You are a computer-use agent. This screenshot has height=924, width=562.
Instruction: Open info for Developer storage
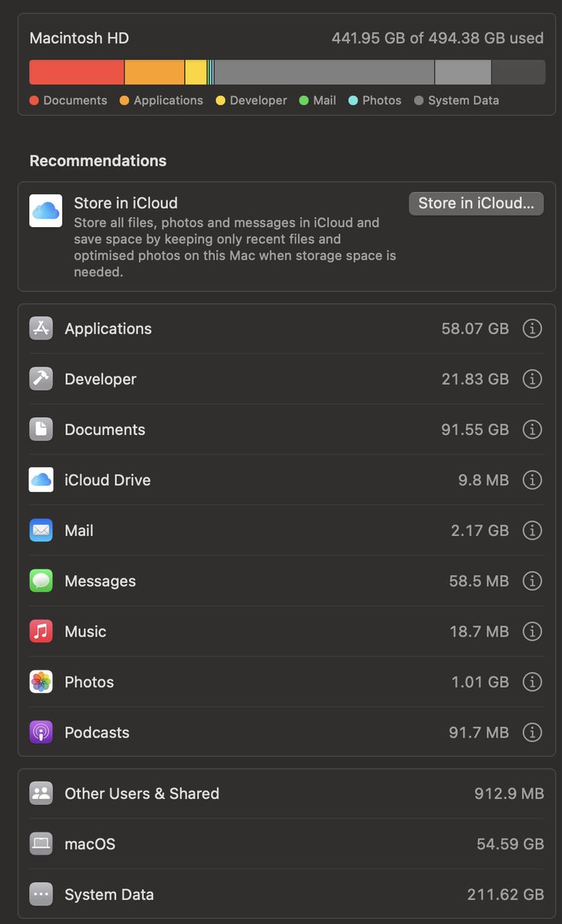532,379
